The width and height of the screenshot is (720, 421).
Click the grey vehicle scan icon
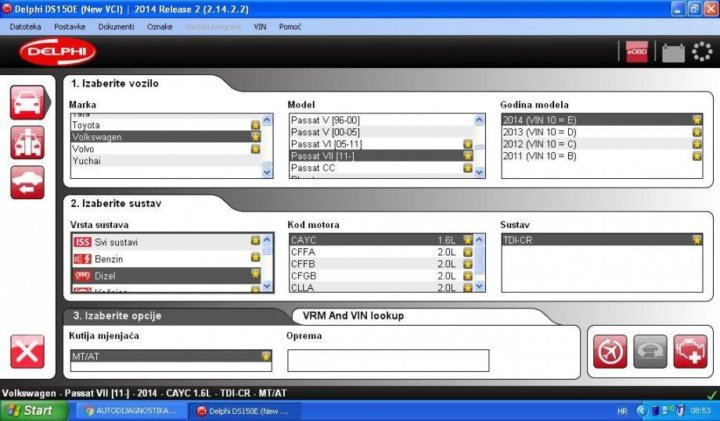pyautogui.click(x=649, y=351)
